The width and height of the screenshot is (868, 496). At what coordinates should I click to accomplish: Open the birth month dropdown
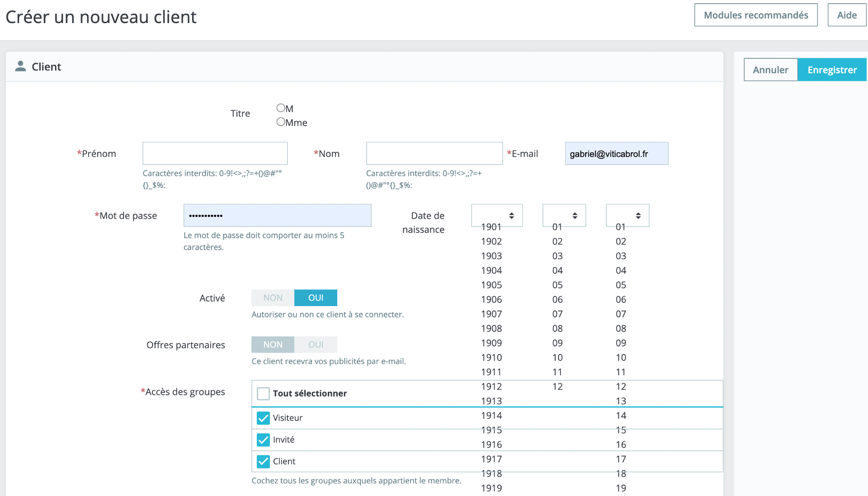564,216
